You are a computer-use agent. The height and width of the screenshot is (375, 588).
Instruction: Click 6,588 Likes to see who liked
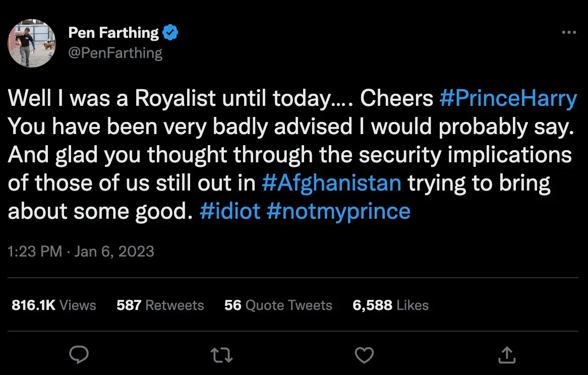pyautogui.click(x=390, y=305)
